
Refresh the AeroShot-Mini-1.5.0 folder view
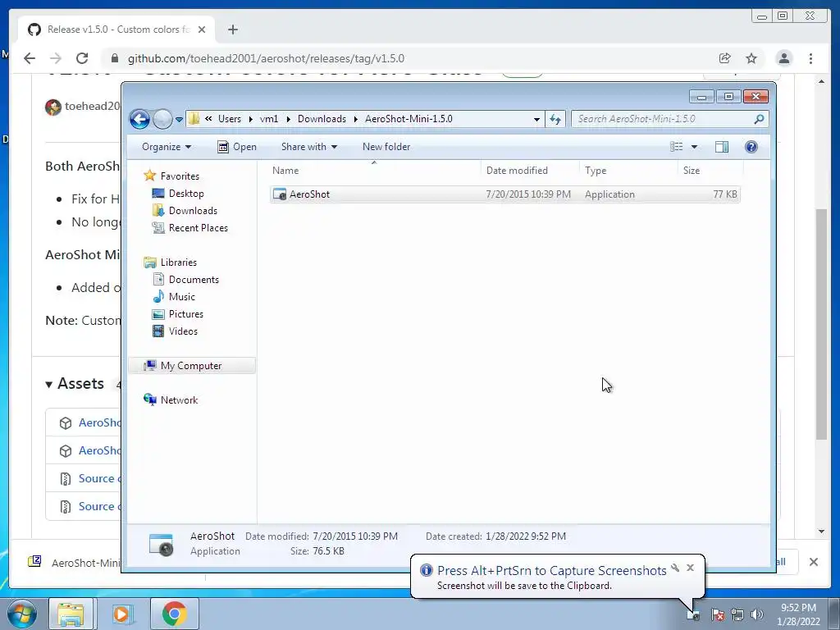(x=555, y=119)
